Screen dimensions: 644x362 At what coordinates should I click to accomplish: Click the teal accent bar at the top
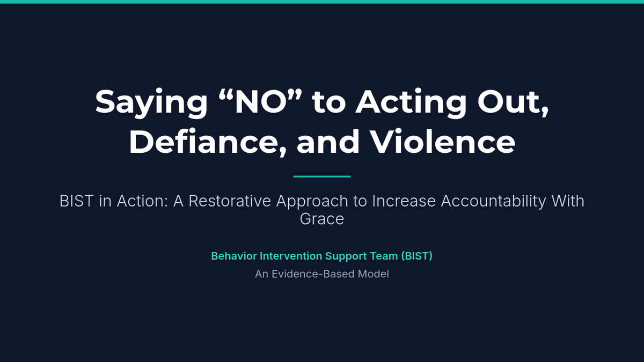click(x=322, y=2)
